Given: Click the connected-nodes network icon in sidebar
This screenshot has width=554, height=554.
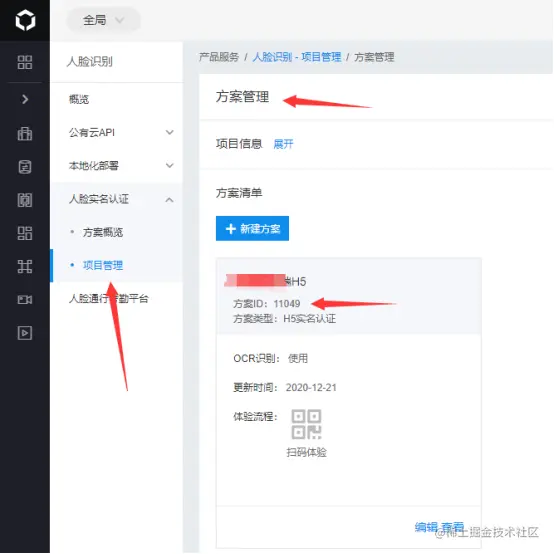Looking at the screenshot, I should coord(25,266).
